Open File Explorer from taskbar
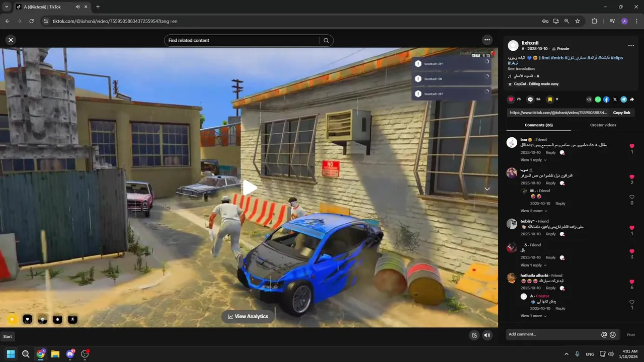This screenshot has height=362, width=644. coord(55,354)
